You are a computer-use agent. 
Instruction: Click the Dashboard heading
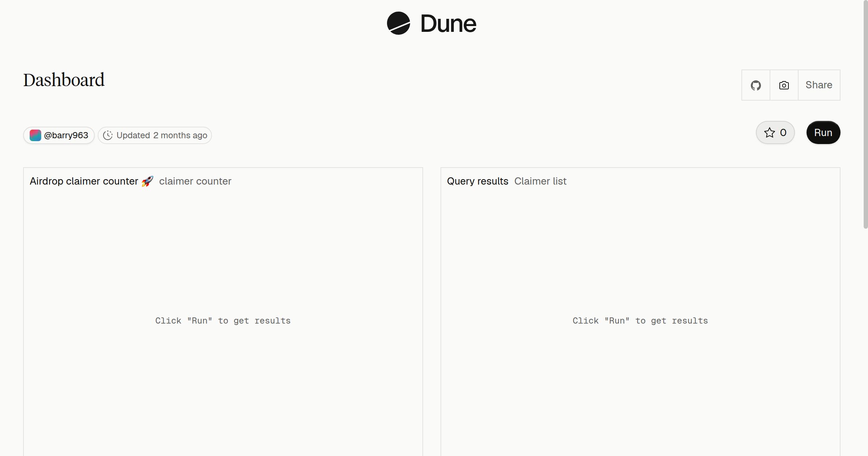[x=64, y=80]
